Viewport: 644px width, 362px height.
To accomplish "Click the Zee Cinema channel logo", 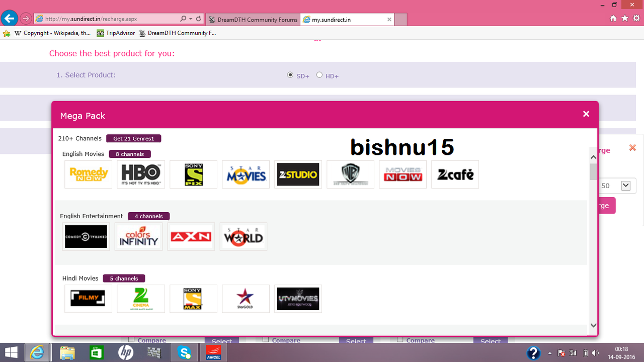I will coord(141,299).
